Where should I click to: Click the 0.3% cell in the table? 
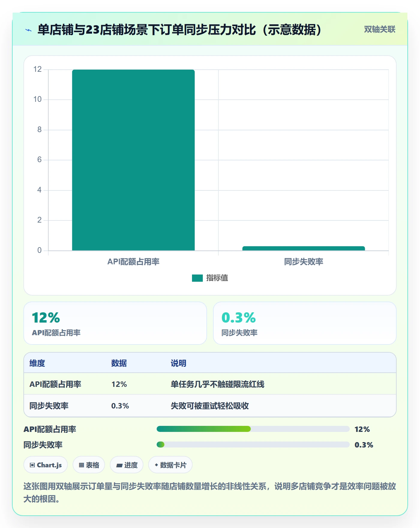click(x=120, y=406)
